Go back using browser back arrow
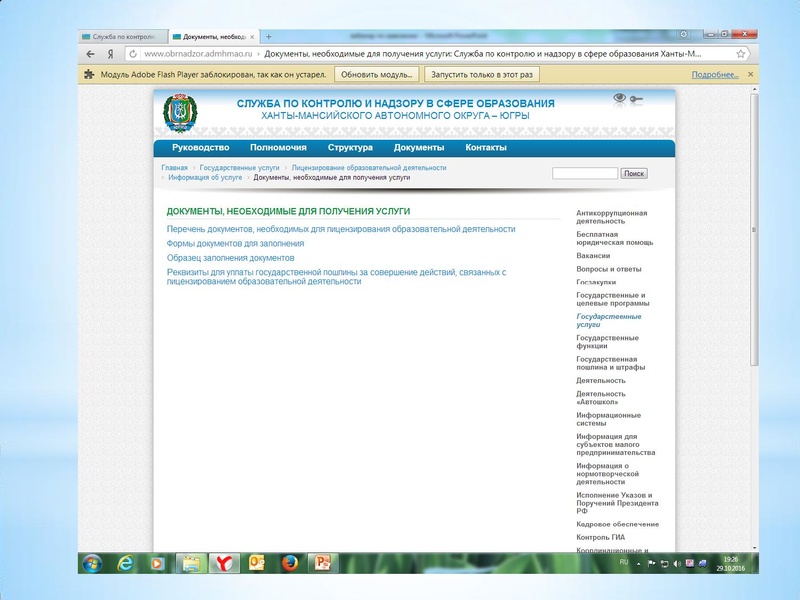The width and height of the screenshot is (800, 600). (91, 54)
